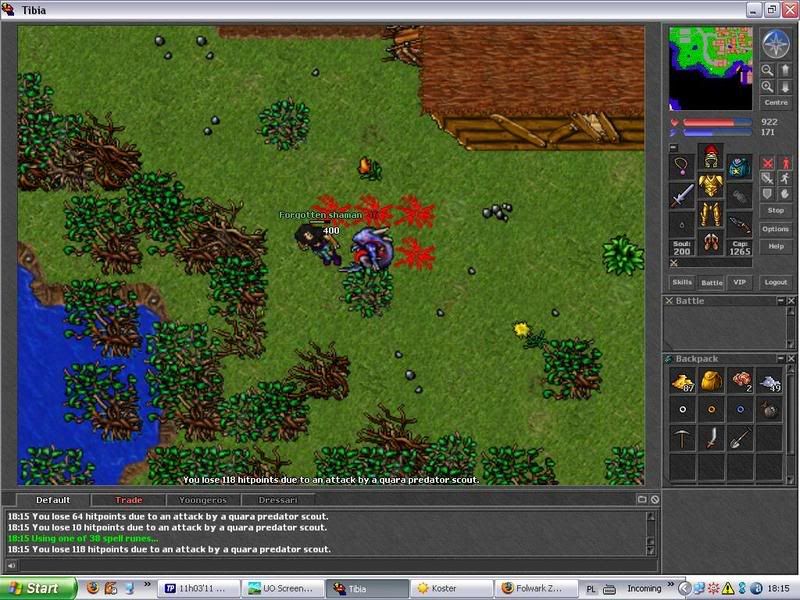Zoom out the minimap
This screenshot has height=600, width=800.
tap(767, 70)
